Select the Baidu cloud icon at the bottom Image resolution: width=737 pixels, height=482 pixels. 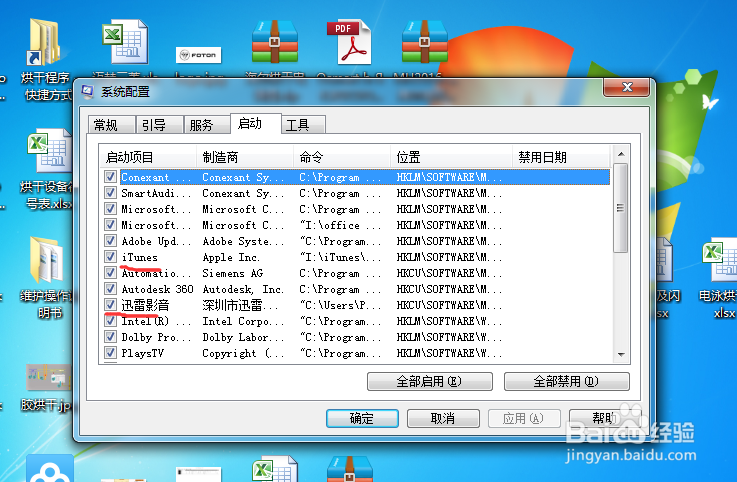click(49, 468)
